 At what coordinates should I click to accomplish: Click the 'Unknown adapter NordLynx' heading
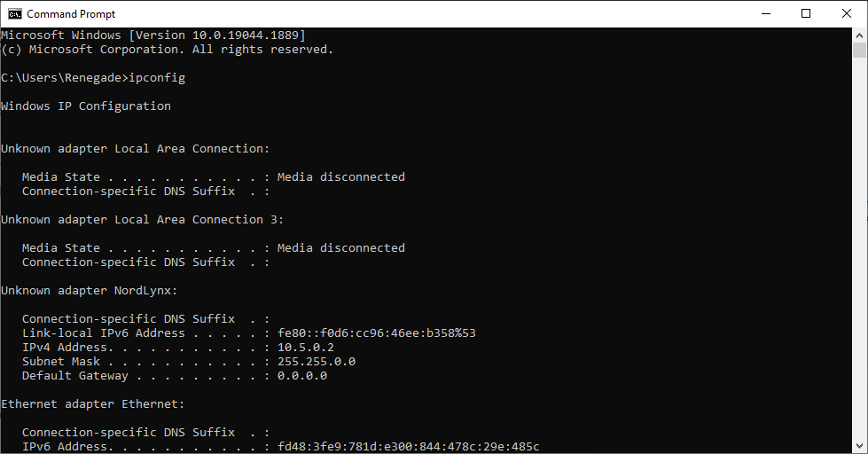90,290
